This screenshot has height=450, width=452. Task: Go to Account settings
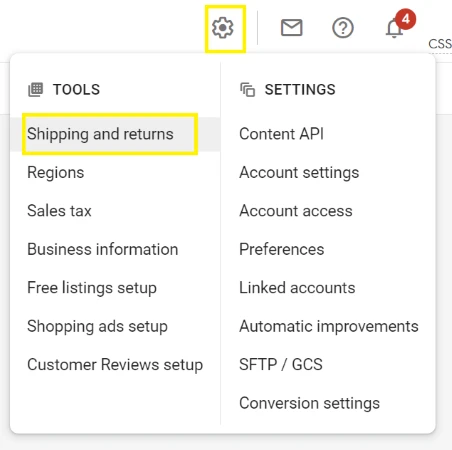tap(299, 173)
